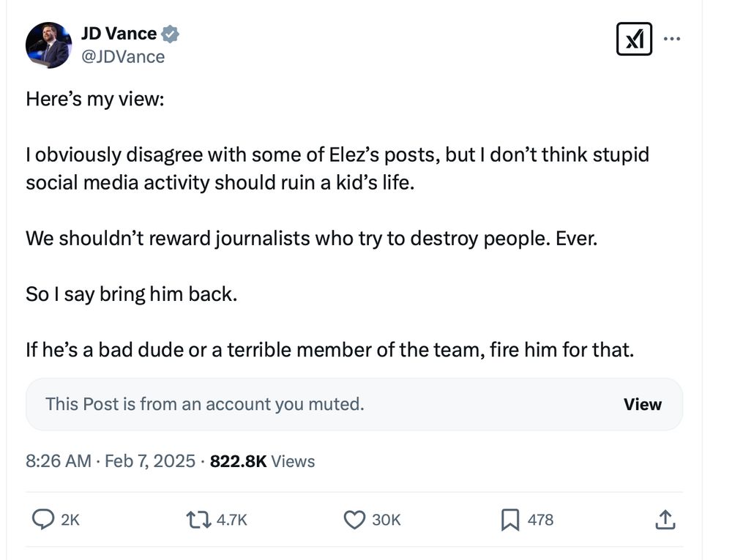Click the muted account notice text
The image size is (732, 560).
click(x=205, y=404)
